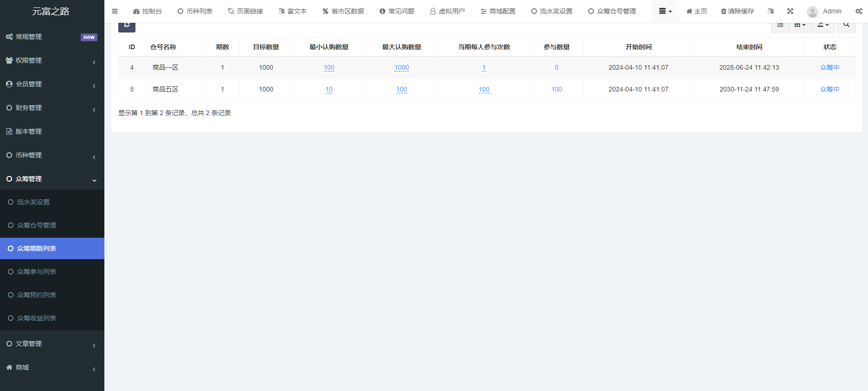Click the refresh table button
This screenshot has width=868, height=391.
[127, 26]
